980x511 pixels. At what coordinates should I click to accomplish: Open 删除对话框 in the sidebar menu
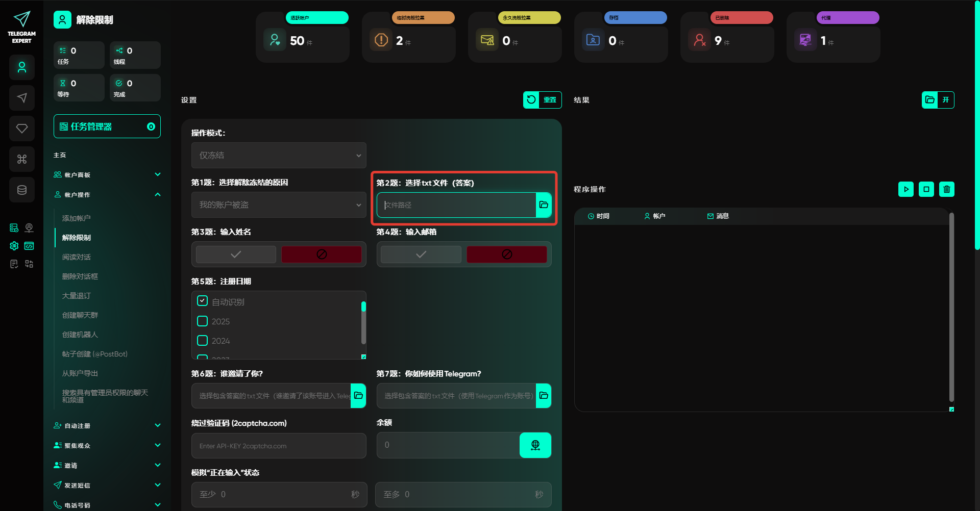coord(80,276)
